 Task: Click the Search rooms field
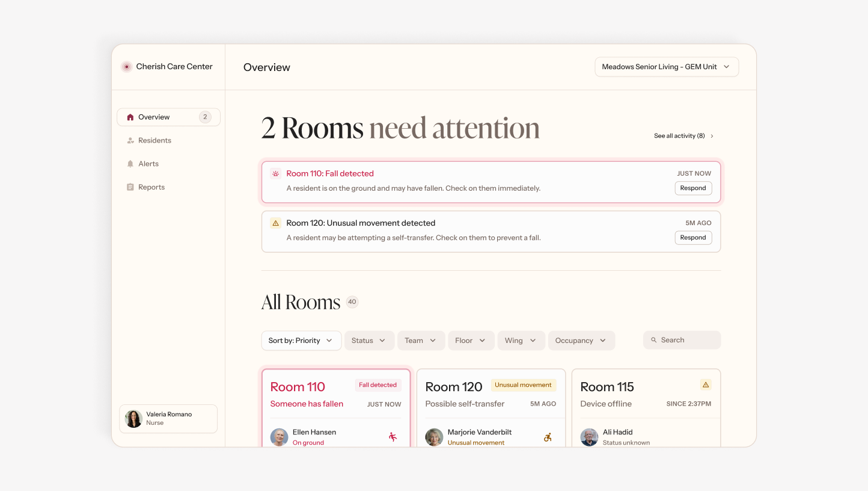point(682,340)
